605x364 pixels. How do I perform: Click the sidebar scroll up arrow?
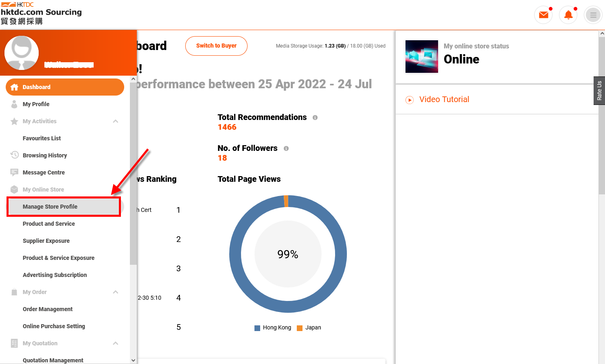(x=134, y=79)
